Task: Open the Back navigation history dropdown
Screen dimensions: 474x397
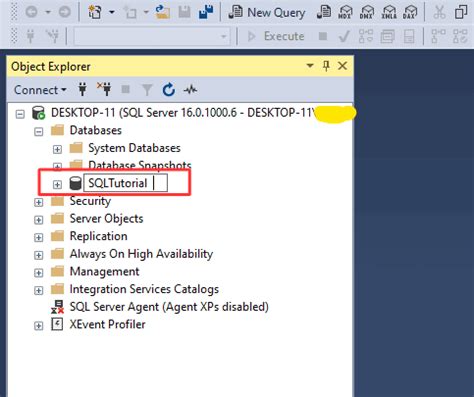Action: click(48, 13)
